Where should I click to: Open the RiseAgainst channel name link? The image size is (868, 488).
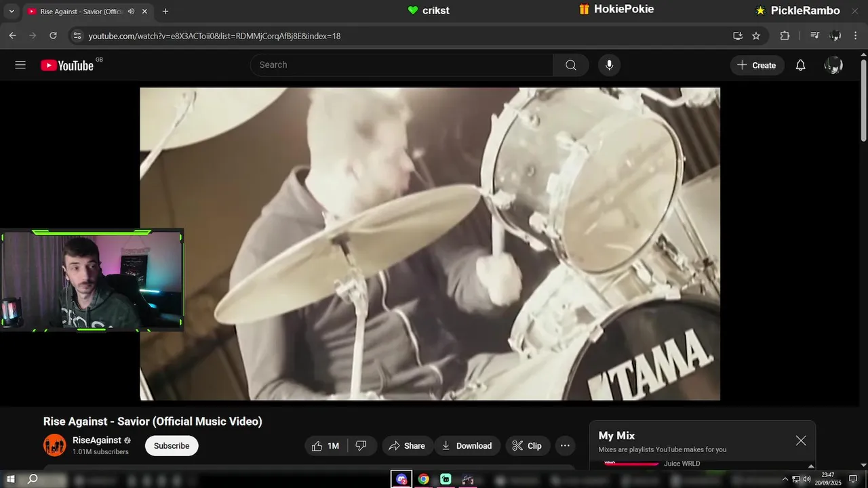pyautogui.click(x=97, y=440)
